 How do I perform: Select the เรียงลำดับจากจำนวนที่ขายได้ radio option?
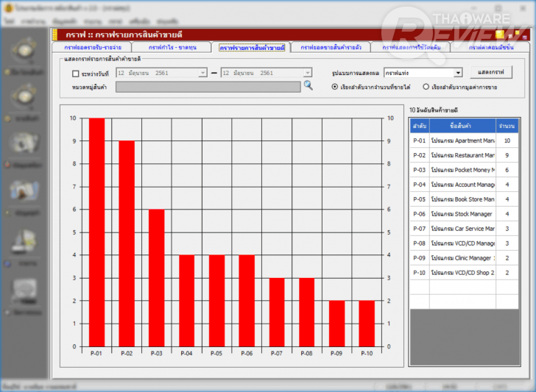[x=334, y=87]
